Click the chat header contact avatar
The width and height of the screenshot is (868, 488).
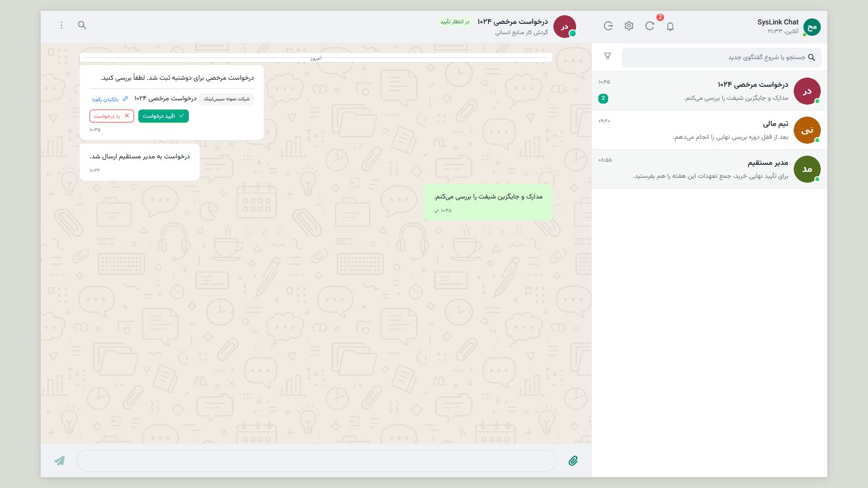[x=565, y=27]
